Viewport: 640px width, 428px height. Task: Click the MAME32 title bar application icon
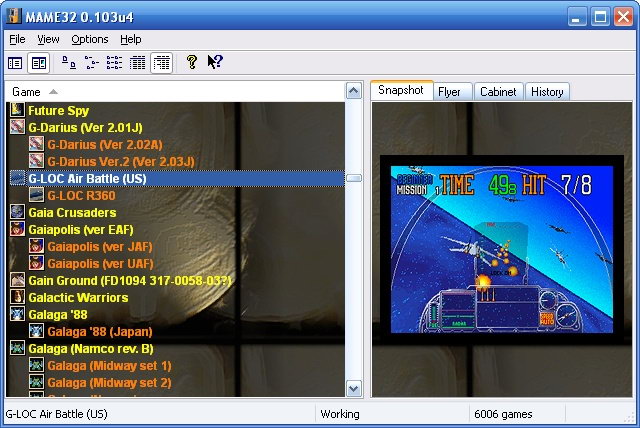pos(13,16)
